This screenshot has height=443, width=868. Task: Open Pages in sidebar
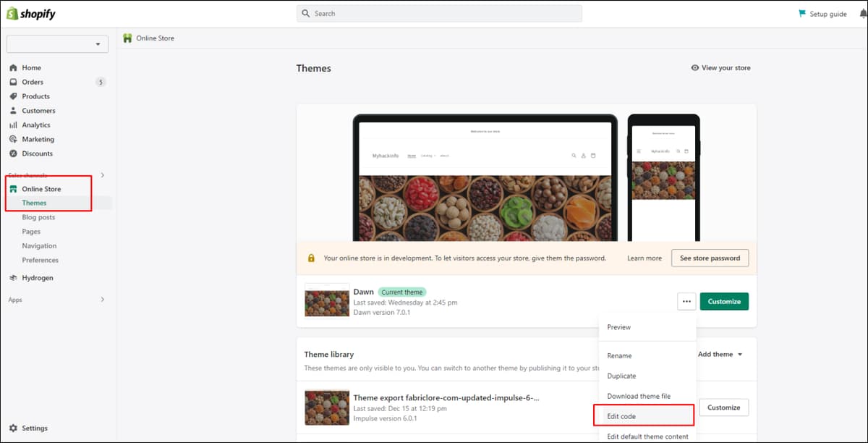31,232
